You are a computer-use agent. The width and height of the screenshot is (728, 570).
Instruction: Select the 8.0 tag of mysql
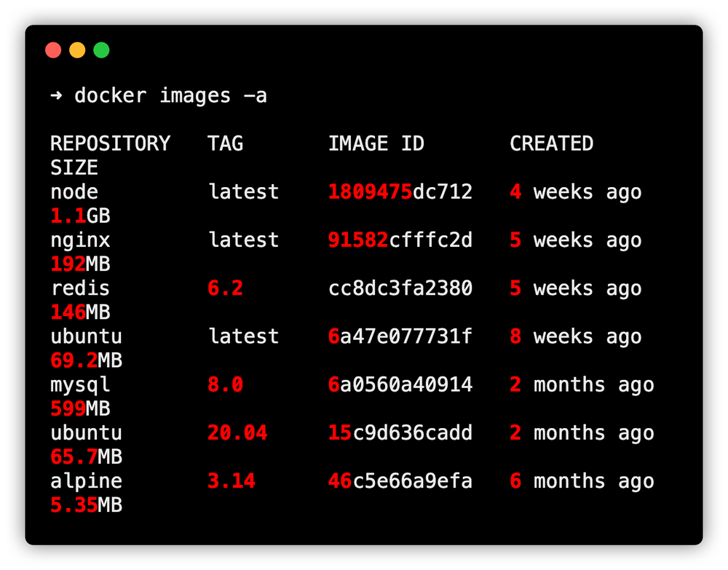pos(226,384)
